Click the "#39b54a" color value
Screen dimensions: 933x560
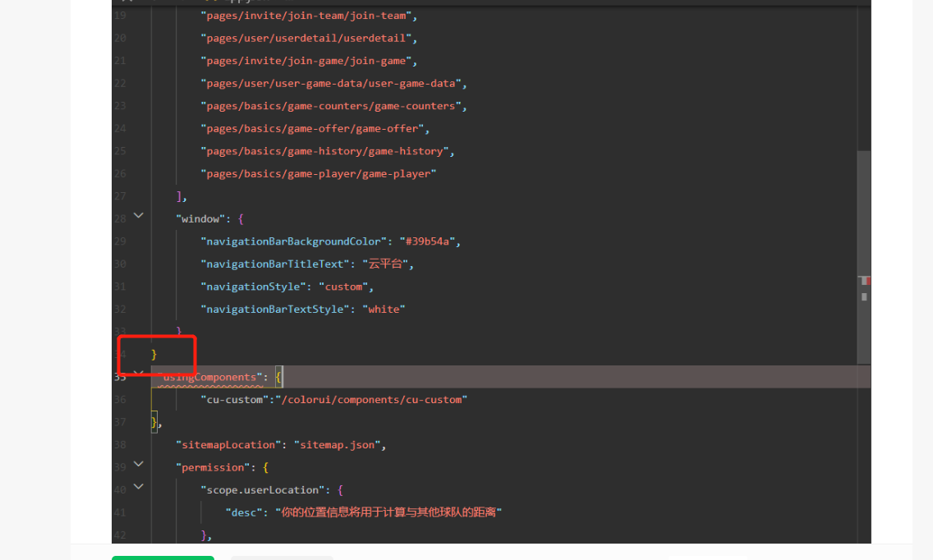pos(427,241)
